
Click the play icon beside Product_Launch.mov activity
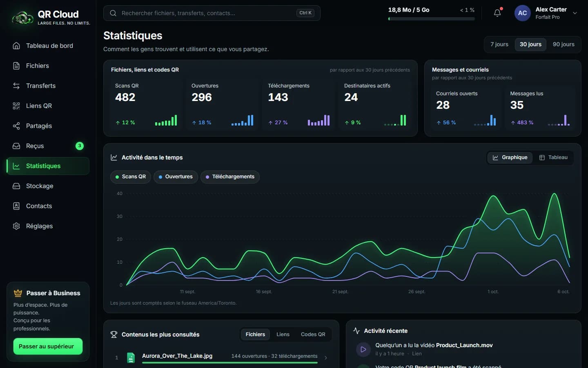363,349
